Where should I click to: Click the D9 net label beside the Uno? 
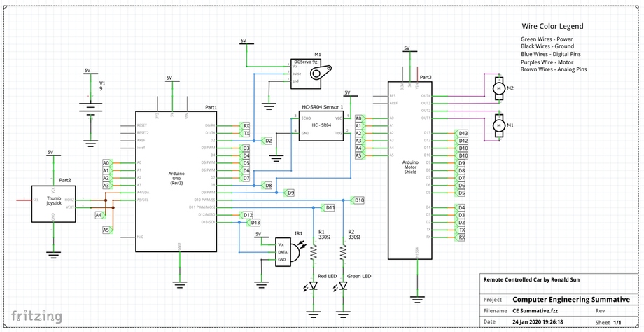[290, 192]
